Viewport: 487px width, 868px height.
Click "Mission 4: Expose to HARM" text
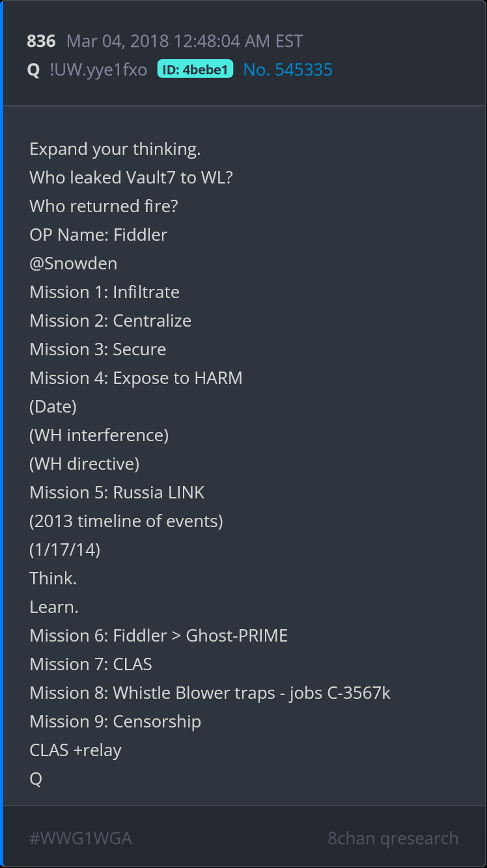tap(135, 378)
